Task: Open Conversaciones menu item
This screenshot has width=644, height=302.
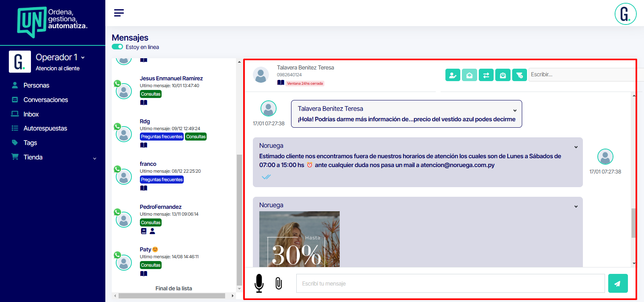Action: (46, 100)
